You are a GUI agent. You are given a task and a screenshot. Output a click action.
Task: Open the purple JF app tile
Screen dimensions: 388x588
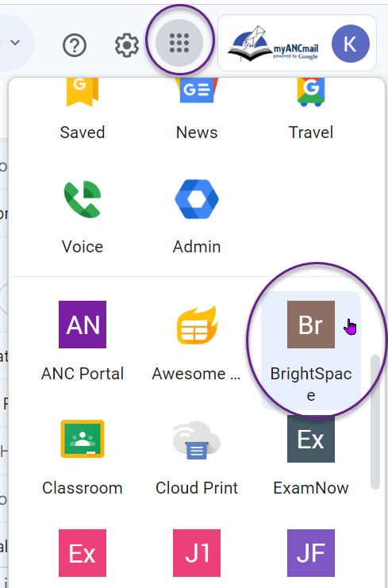(311, 553)
